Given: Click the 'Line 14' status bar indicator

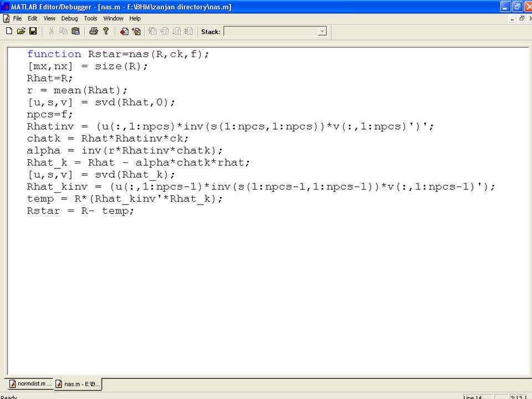Looking at the screenshot, I should pyautogui.click(x=473, y=397).
